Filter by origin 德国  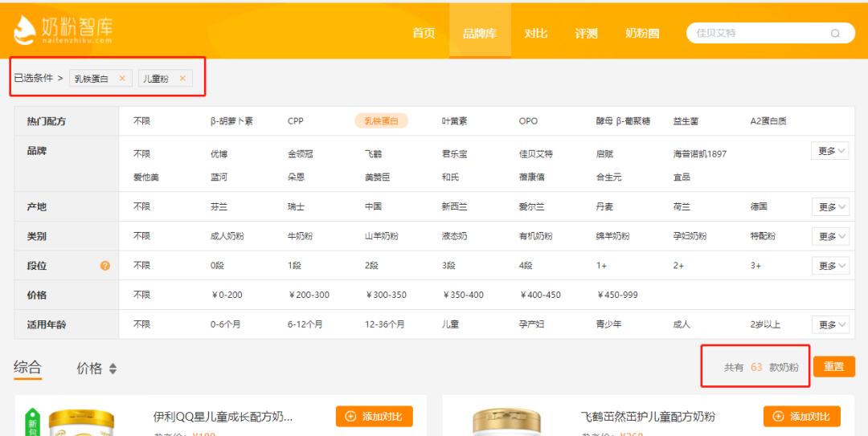click(x=759, y=207)
